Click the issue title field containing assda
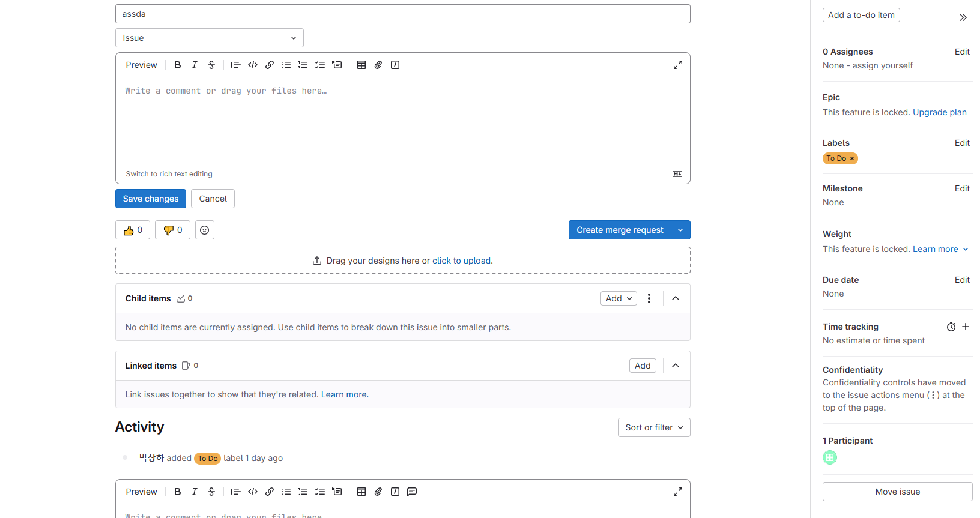 pos(403,14)
